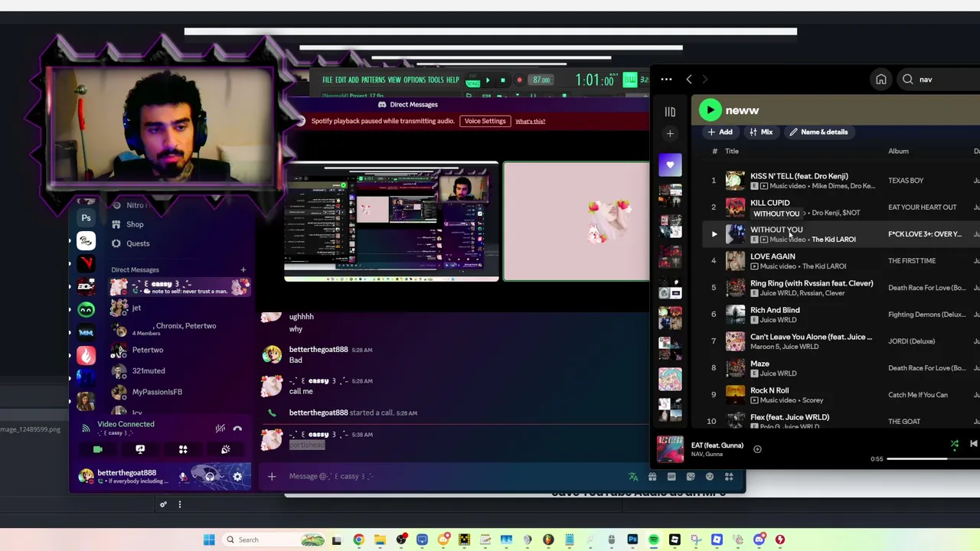
Task: Disconnect from the Discord call
Action: (237, 429)
